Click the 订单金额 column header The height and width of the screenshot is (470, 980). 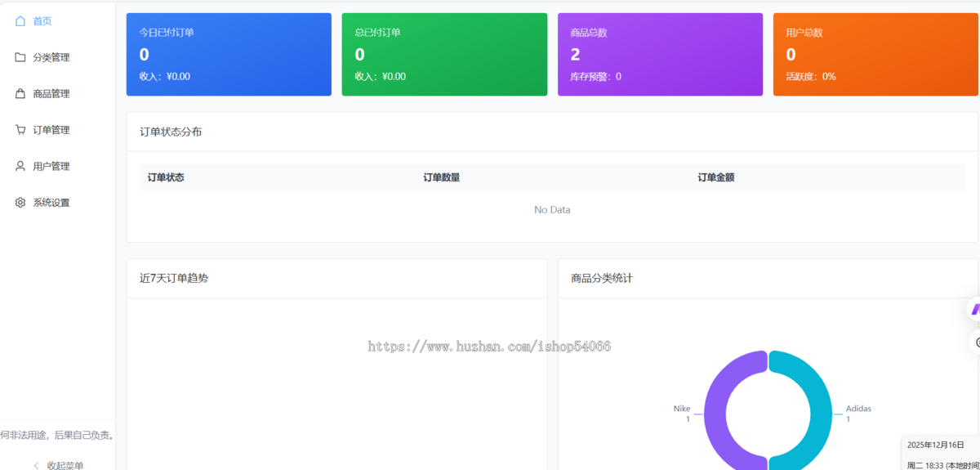point(716,177)
